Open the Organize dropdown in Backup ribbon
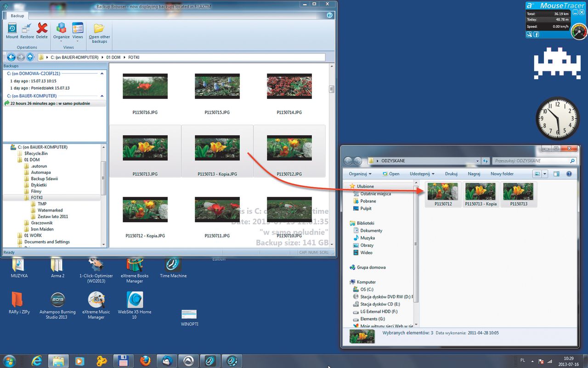Viewport: 588px width, 368px height. 61,32
